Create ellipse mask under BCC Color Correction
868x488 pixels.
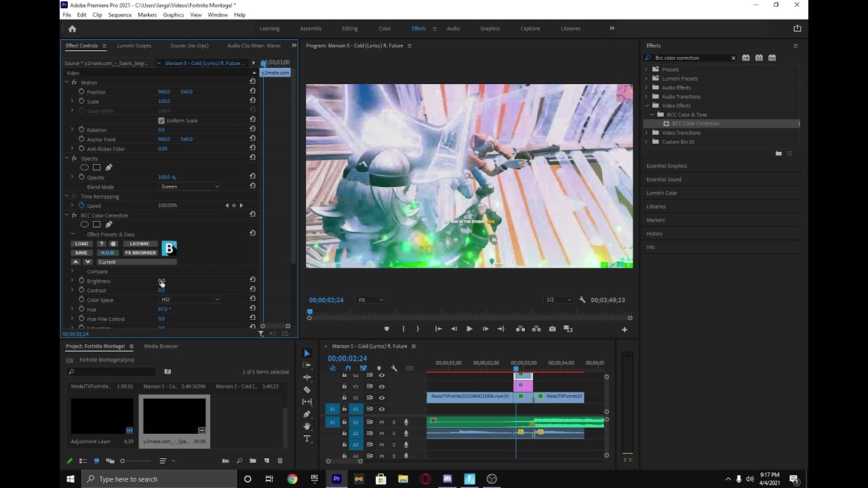(x=85, y=224)
